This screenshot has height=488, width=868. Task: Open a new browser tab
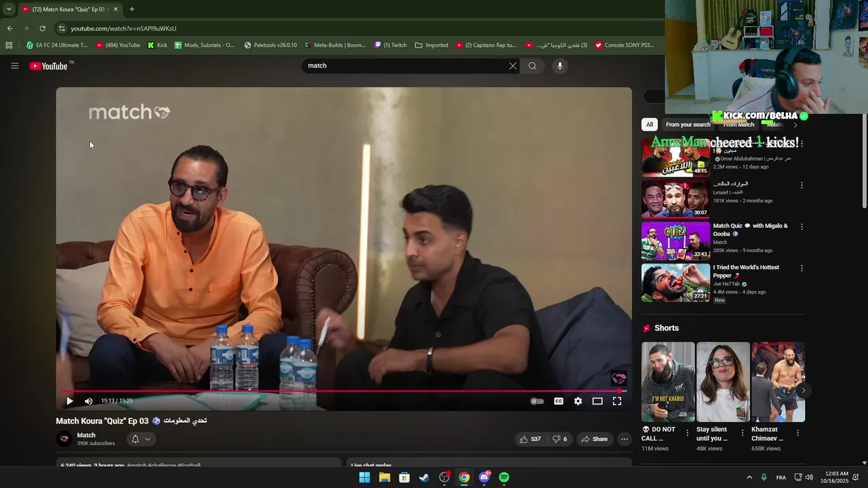[x=132, y=9]
